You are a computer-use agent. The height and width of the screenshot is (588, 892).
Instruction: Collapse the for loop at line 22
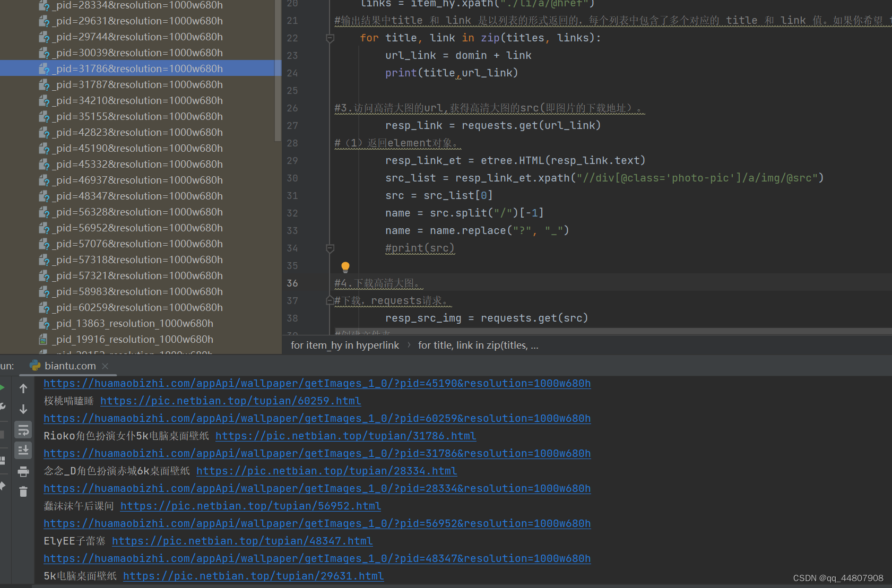[330, 38]
